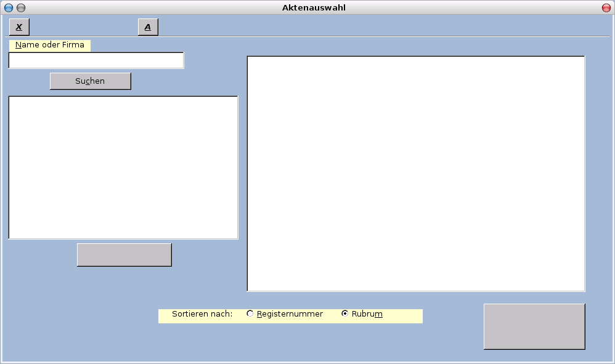Select the Rubrum radio button

pyautogui.click(x=345, y=313)
